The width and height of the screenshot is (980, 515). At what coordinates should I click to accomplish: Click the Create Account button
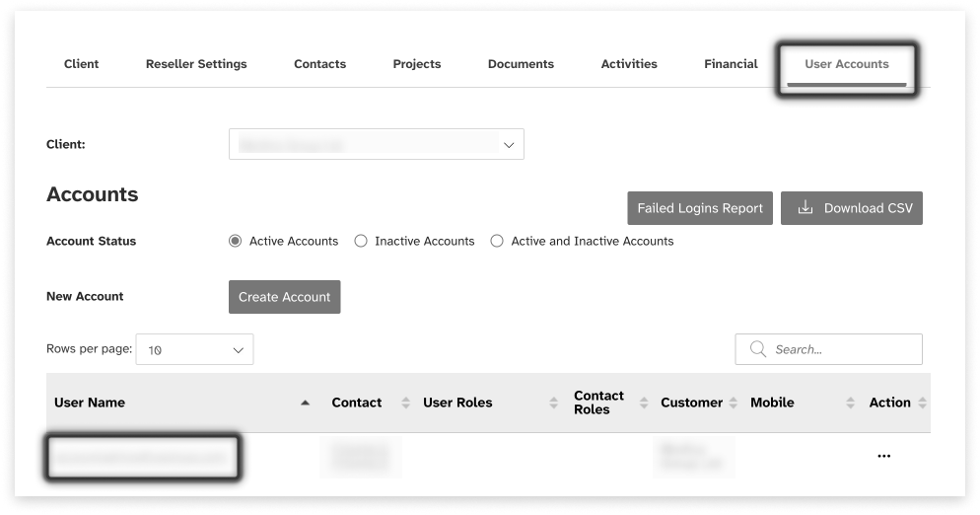pos(284,297)
